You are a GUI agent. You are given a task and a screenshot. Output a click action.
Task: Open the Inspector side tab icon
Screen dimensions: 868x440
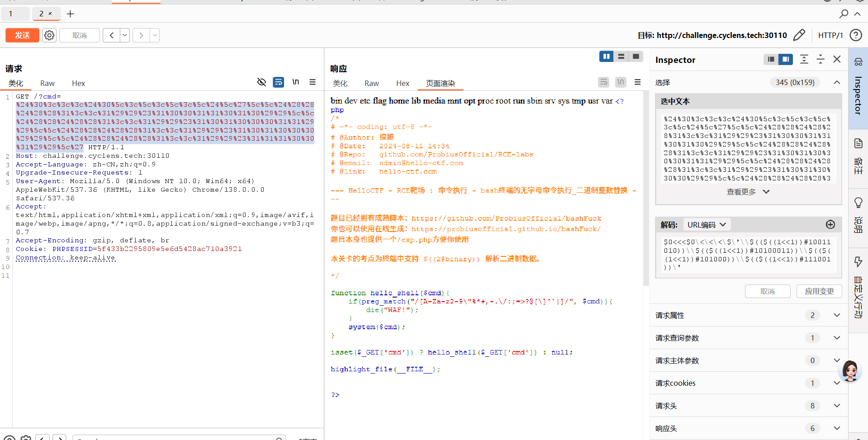[x=858, y=62]
